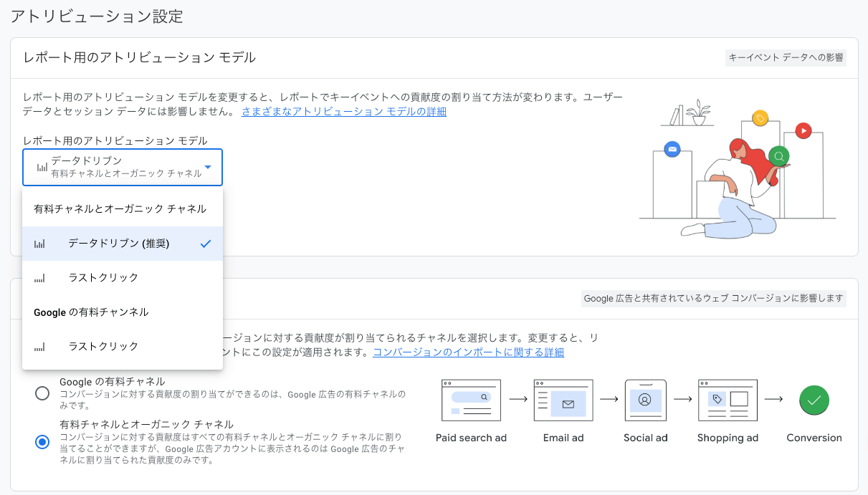Viewport: 868px width, 495px height.
Task: Choose ラストクリック under 有料チャネルとオーガニック
Action: tap(123, 277)
